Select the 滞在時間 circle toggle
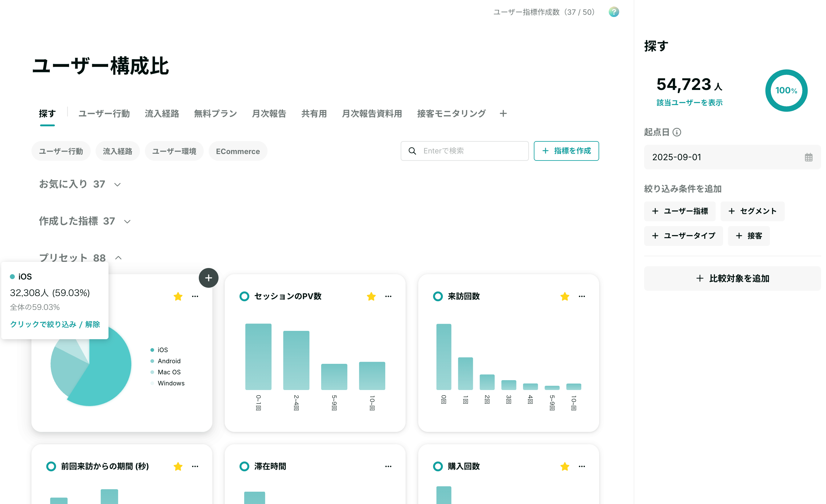Image resolution: width=826 pixels, height=504 pixels. point(244,466)
